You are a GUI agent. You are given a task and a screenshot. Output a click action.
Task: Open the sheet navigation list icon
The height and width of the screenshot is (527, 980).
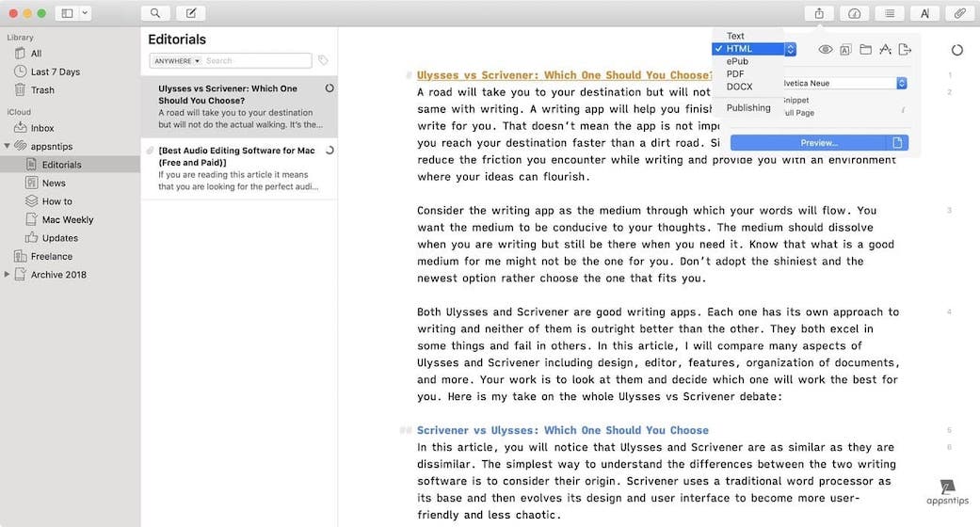click(x=889, y=13)
